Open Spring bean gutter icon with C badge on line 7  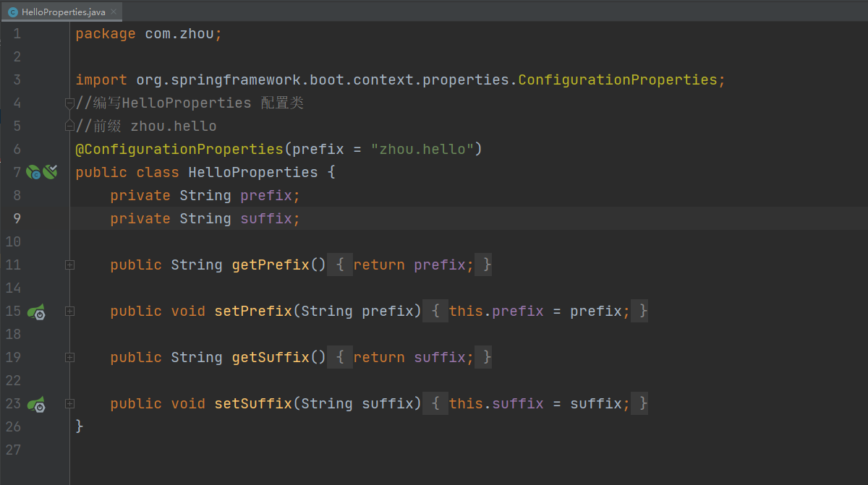coord(33,172)
